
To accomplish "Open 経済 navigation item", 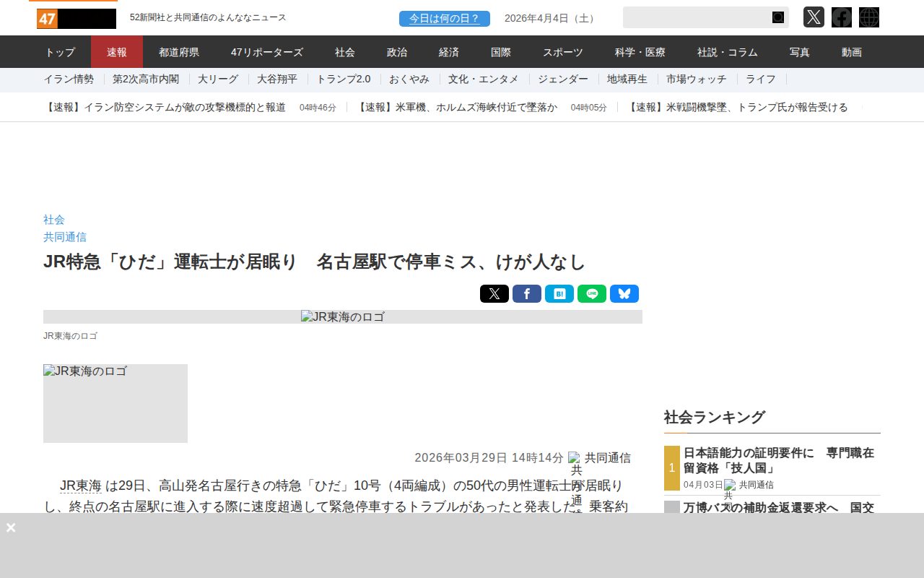I will pos(449,52).
